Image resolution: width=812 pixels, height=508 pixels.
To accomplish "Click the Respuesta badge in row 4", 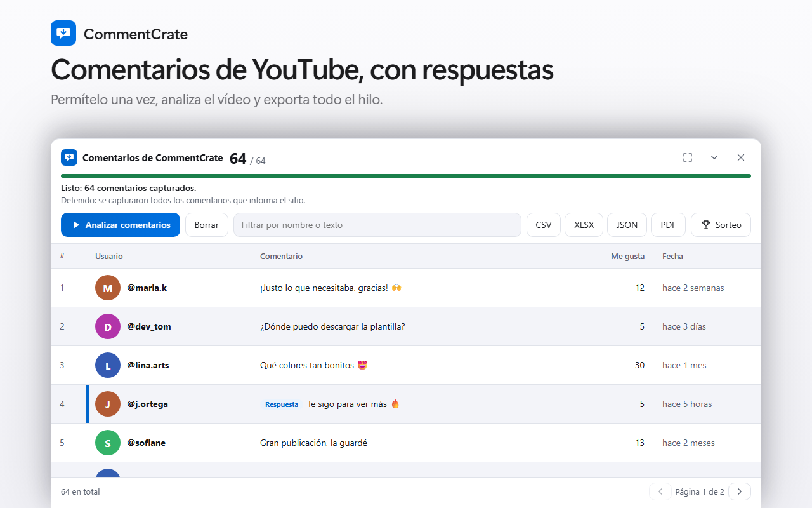I will pos(282,404).
